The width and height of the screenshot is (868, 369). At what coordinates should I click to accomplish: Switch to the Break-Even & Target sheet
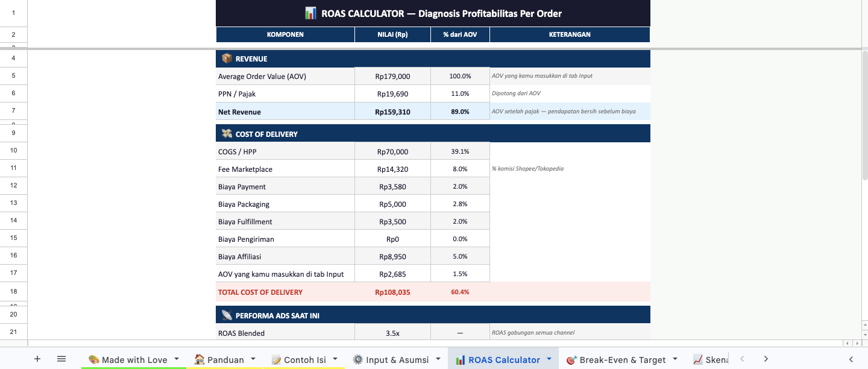click(x=622, y=359)
